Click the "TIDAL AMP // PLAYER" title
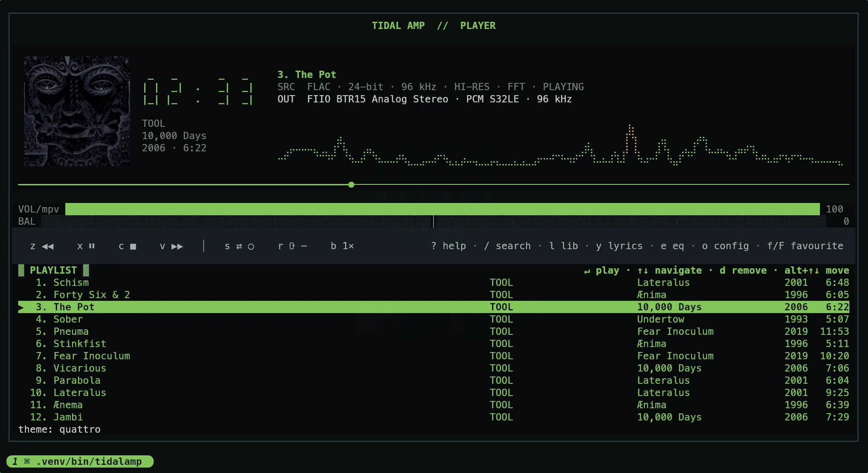868x473 pixels. point(434,26)
